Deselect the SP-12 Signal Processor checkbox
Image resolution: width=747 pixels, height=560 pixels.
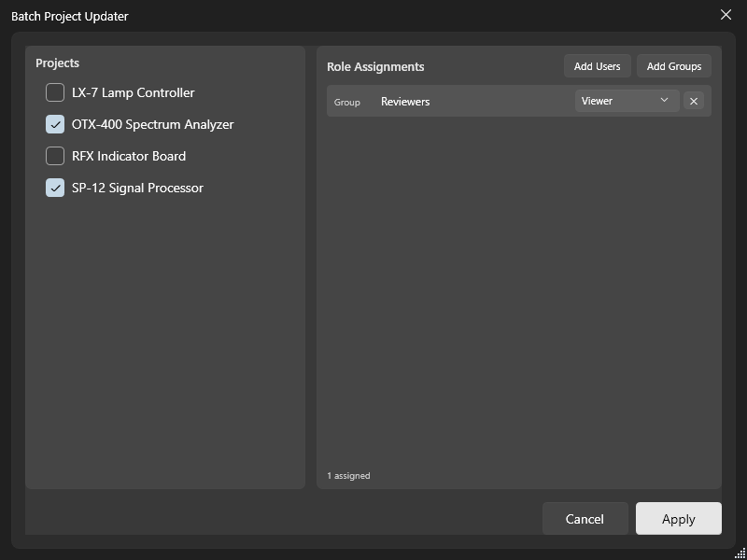point(55,188)
